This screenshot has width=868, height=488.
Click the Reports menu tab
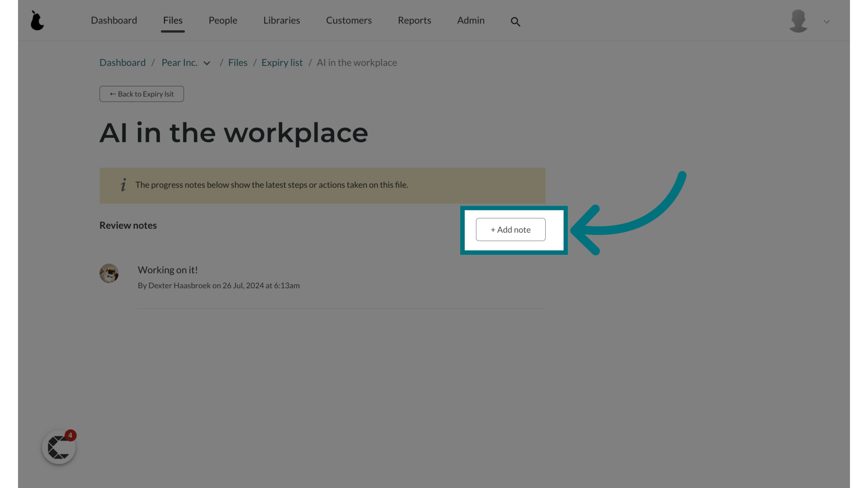tap(414, 20)
